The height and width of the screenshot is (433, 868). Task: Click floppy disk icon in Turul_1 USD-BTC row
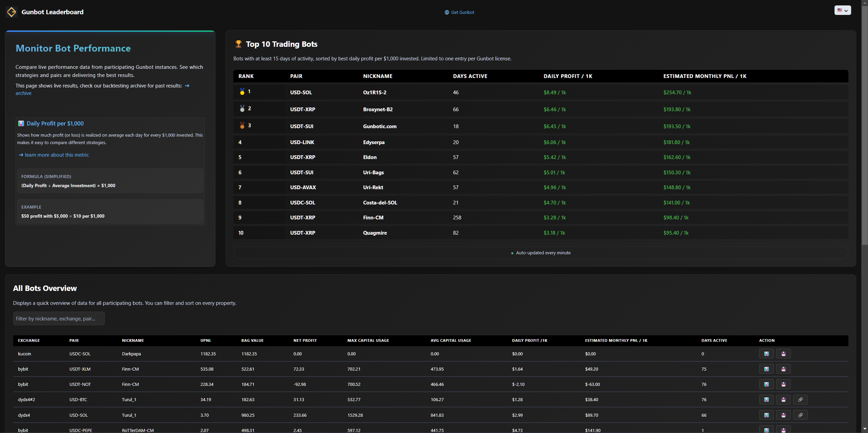click(783, 399)
